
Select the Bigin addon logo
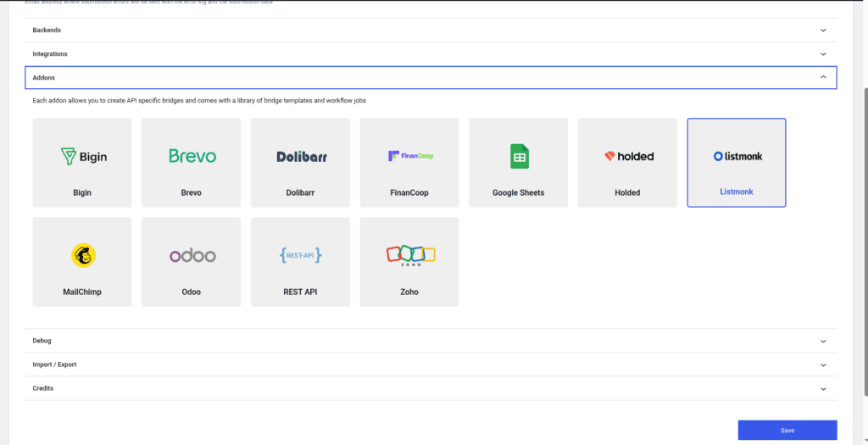[84, 157]
